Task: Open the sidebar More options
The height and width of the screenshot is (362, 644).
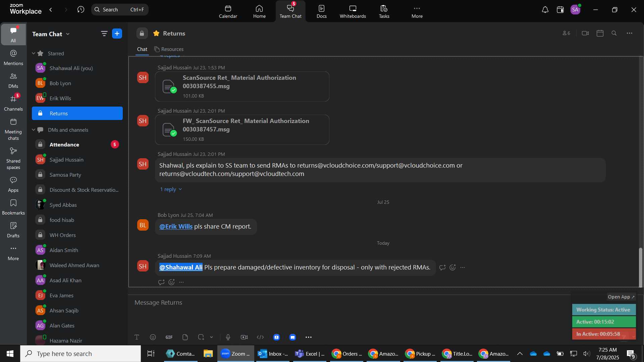Action: [x=13, y=253]
